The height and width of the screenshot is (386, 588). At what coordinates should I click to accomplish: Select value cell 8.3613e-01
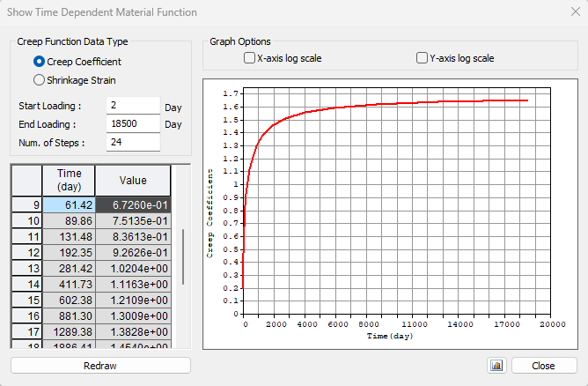(x=134, y=236)
